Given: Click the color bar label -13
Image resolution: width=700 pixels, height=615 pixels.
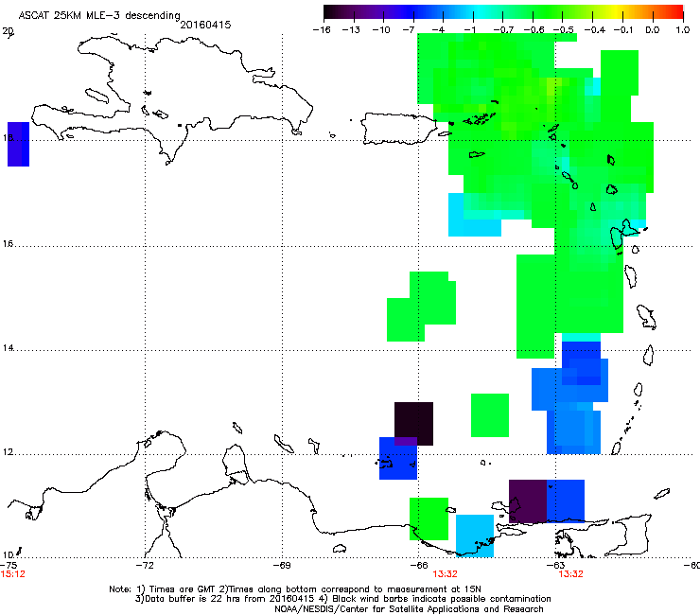Looking at the screenshot, I should pos(351,30).
